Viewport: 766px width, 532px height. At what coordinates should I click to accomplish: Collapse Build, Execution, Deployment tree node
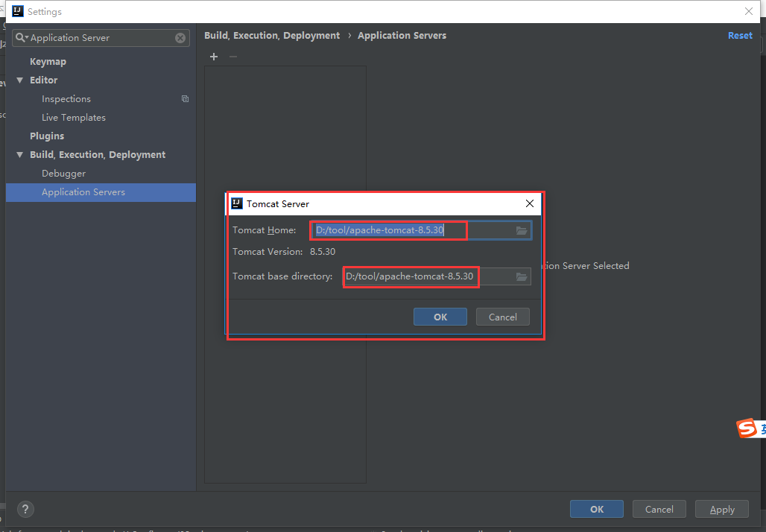20,155
